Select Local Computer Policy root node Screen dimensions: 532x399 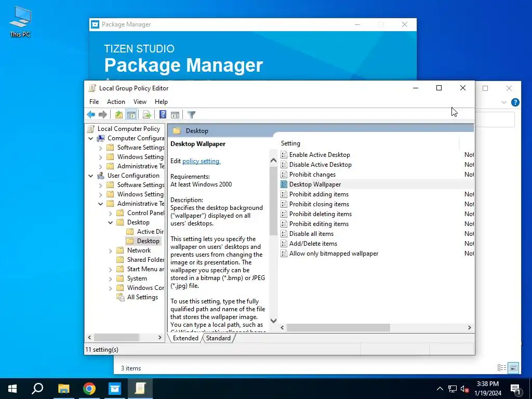tap(129, 129)
